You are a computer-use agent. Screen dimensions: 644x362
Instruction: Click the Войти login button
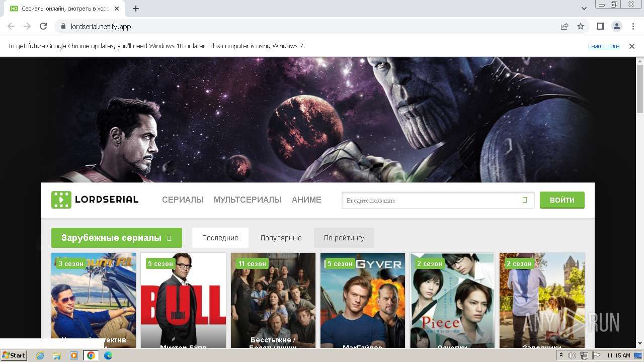coord(562,200)
